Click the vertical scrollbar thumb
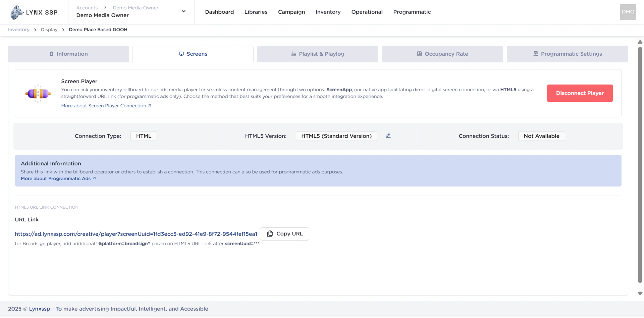This screenshot has height=318, width=644. click(640, 165)
